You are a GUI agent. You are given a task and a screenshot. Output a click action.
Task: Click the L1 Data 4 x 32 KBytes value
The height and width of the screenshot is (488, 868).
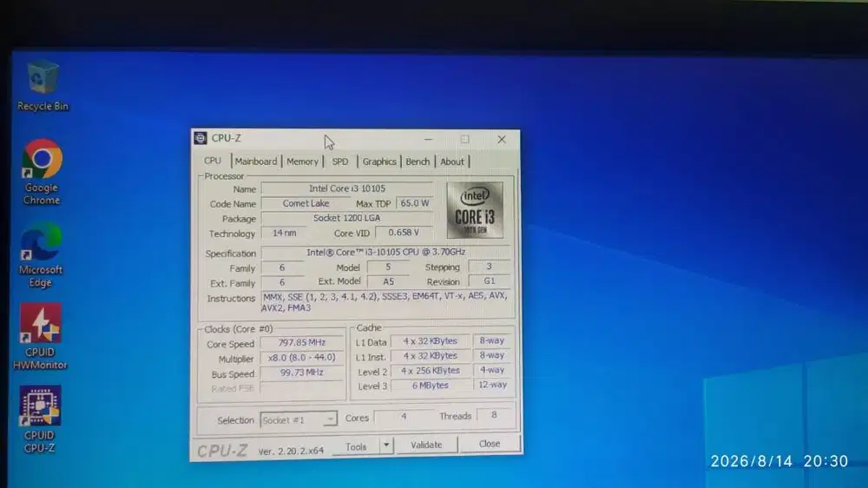431,341
